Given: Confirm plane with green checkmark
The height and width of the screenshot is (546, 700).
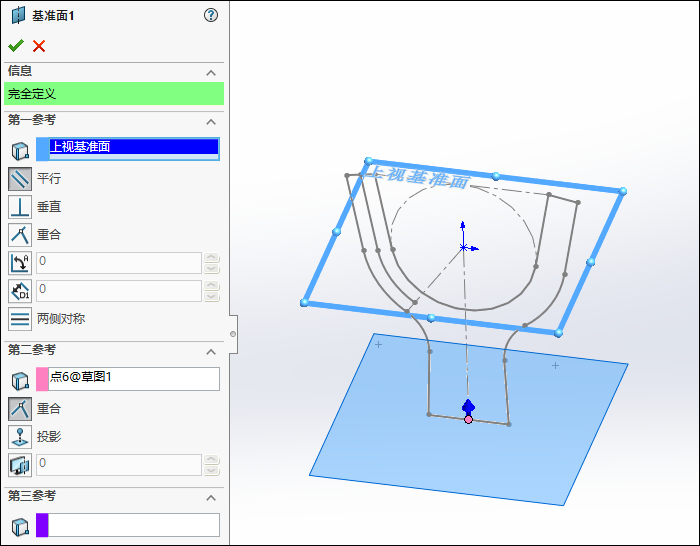Looking at the screenshot, I should click(16, 46).
